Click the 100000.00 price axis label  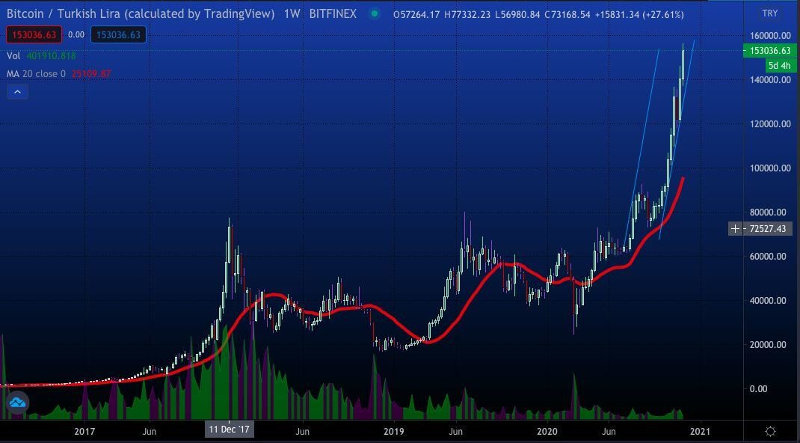tap(770, 168)
